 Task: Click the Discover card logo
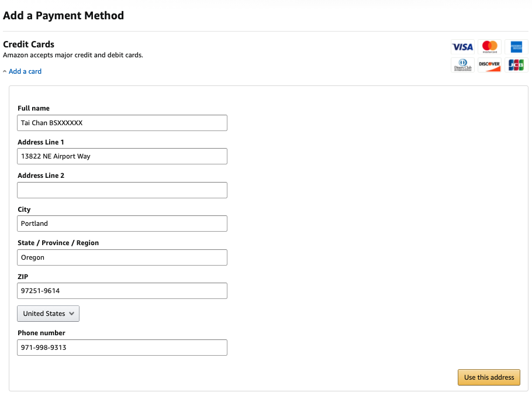click(x=489, y=65)
